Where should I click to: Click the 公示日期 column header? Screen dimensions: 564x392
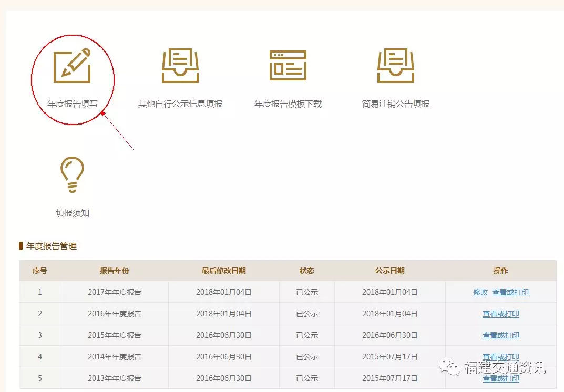point(390,271)
